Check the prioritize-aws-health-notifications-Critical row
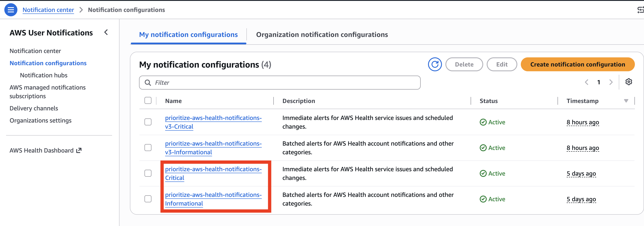Screen dimensions: 644x226 pos(148,173)
